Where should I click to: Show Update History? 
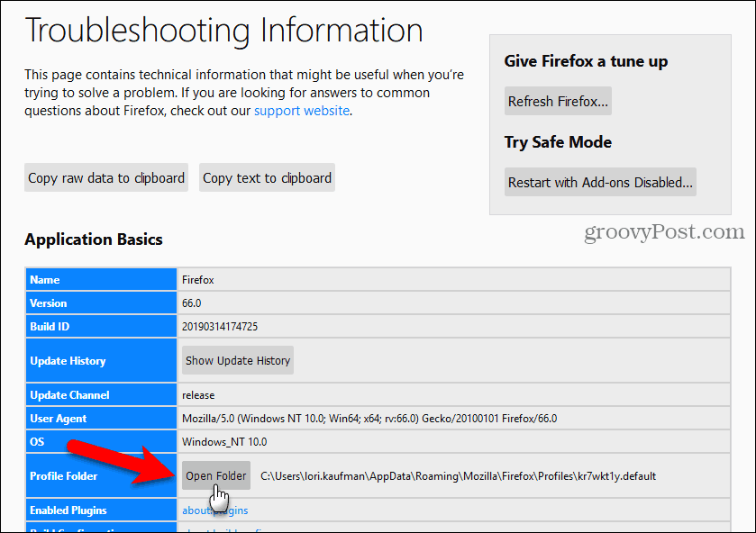(238, 360)
